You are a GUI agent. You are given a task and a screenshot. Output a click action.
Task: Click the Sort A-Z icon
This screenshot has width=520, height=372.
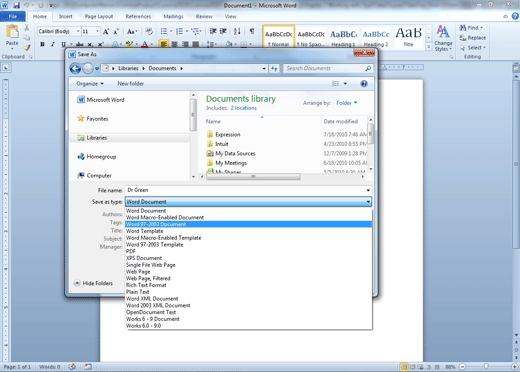click(237, 31)
